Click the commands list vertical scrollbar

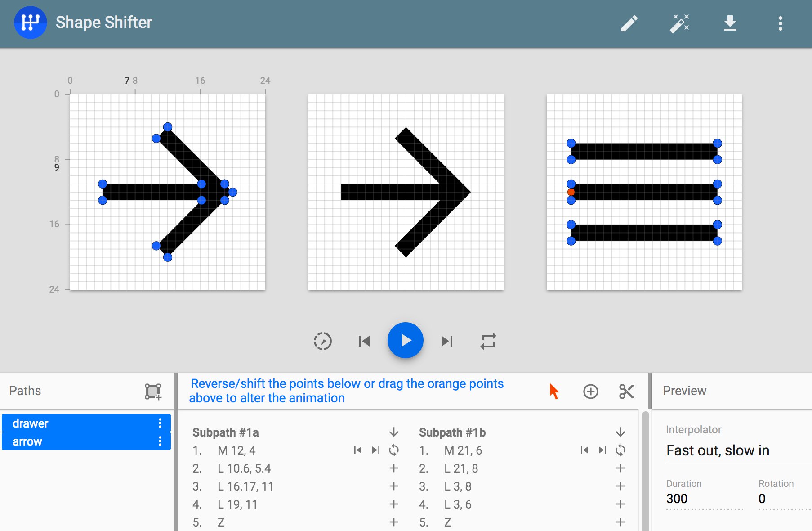tap(646, 471)
